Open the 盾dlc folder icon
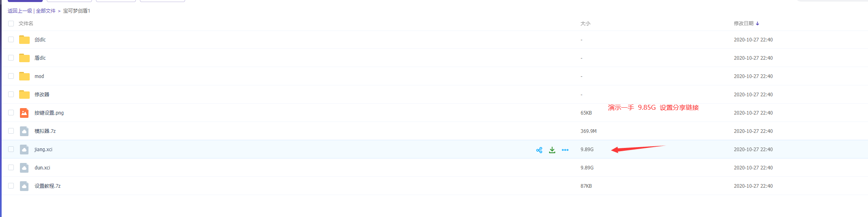Image resolution: width=868 pixels, height=217 pixels. pos(24,58)
